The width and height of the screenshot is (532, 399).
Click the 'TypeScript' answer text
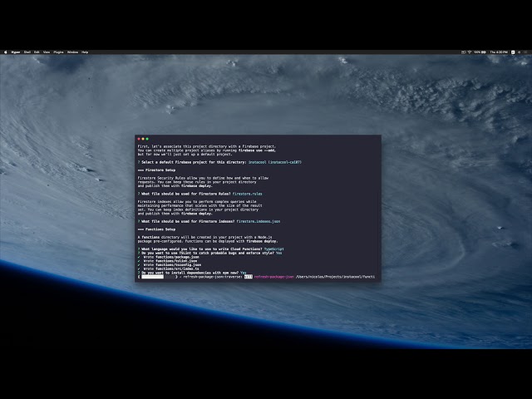[x=273, y=249]
